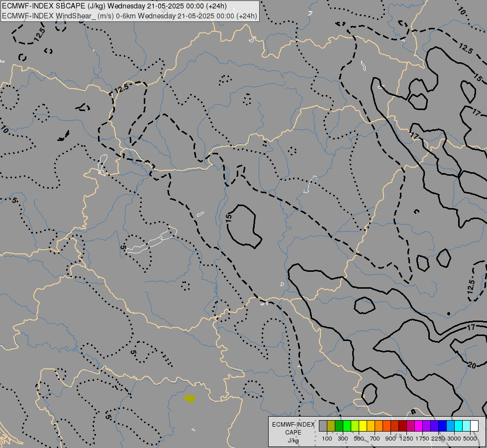Select the dark green legend swatch

coord(339,426)
